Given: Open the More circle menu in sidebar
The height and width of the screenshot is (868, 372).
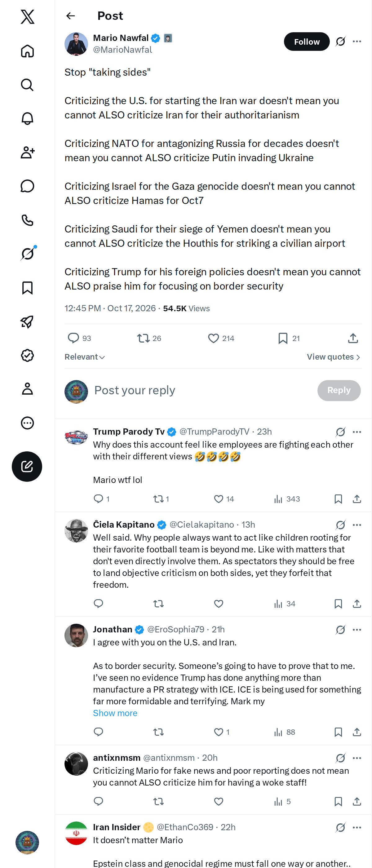Looking at the screenshot, I should tap(27, 423).
